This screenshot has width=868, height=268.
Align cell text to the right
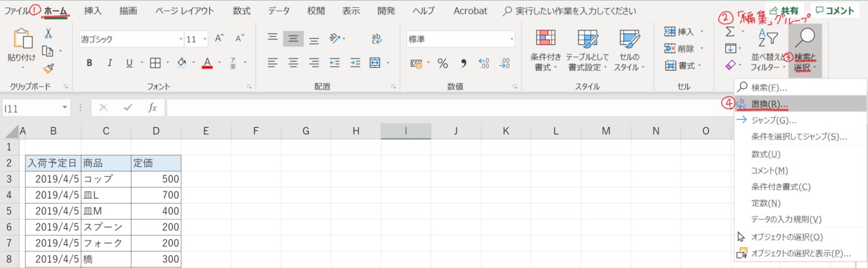(x=314, y=63)
